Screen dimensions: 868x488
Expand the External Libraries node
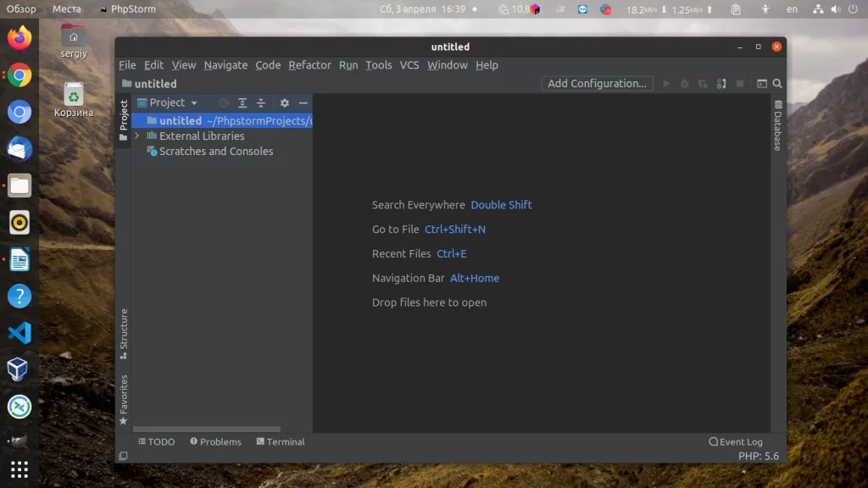click(136, 136)
